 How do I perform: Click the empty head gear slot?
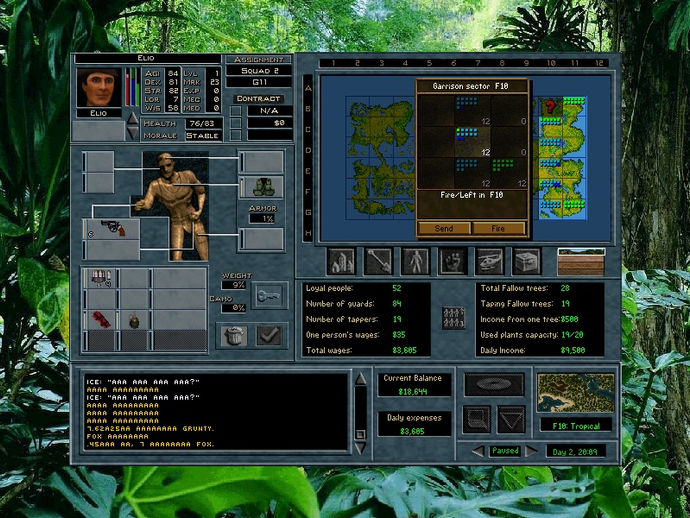coord(262,162)
